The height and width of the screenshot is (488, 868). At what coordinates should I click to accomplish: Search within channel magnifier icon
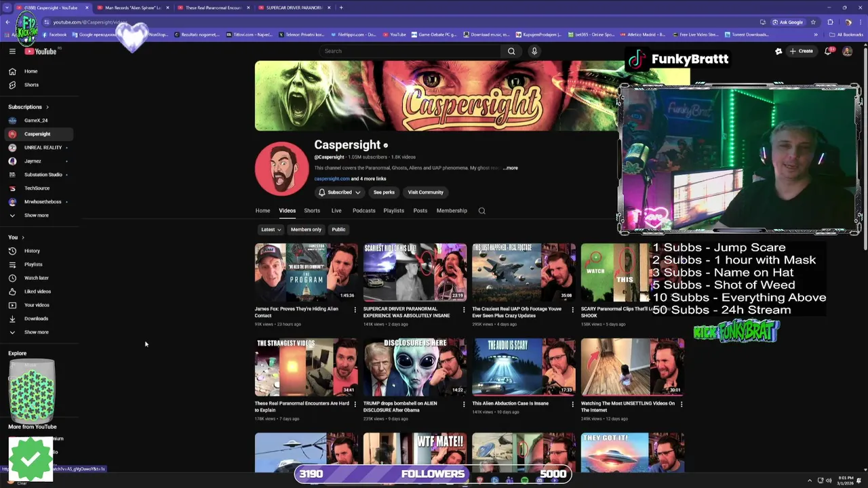(482, 211)
